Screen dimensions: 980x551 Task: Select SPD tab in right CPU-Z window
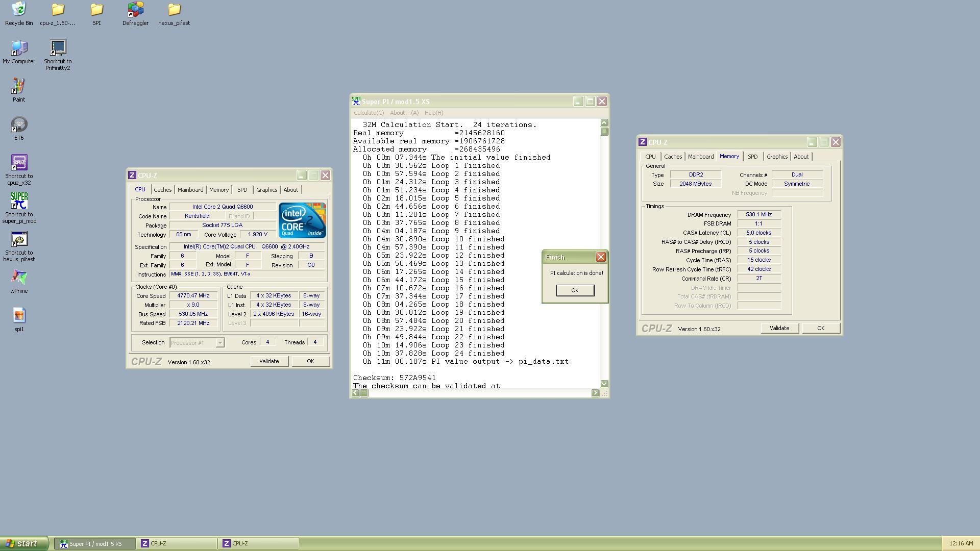(x=752, y=157)
